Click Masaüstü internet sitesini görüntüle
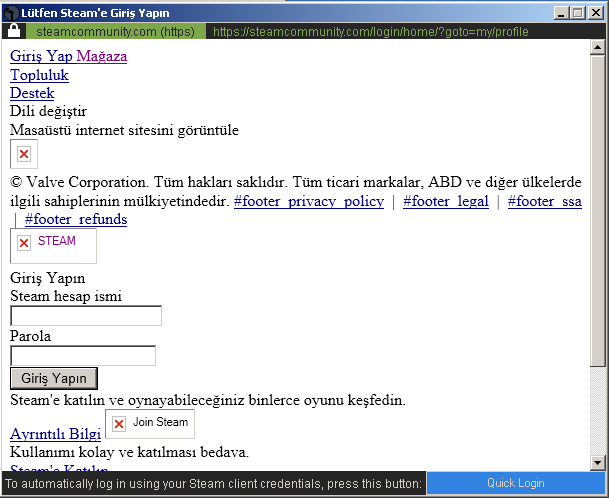 [124, 130]
